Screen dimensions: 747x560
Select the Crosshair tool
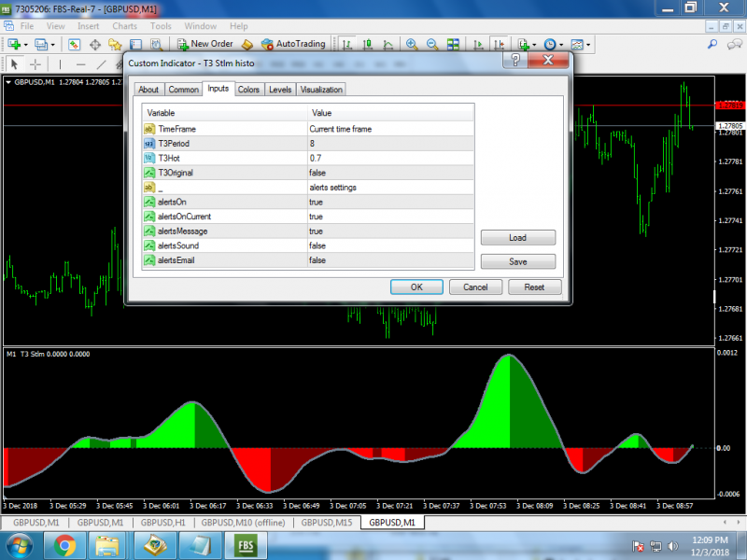35,63
